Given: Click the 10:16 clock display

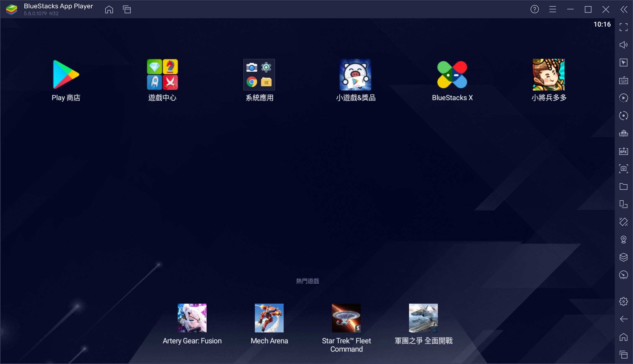Looking at the screenshot, I should pos(602,24).
